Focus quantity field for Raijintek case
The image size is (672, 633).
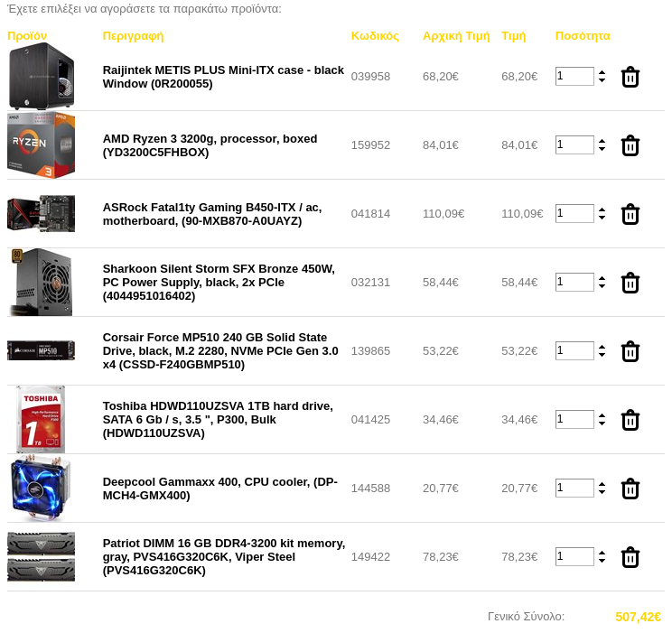click(x=574, y=76)
